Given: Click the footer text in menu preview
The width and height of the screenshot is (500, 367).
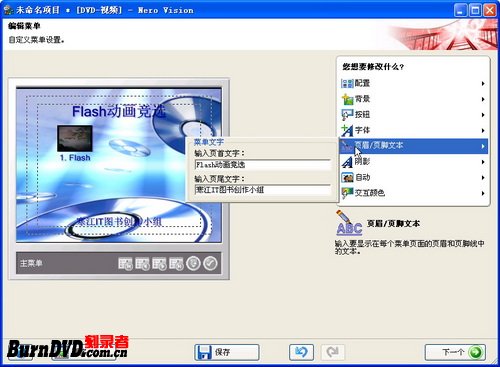Looking at the screenshot, I should [x=119, y=221].
